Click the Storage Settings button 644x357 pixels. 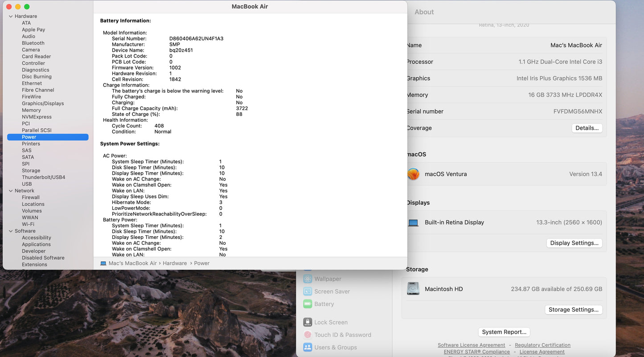coord(573,310)
